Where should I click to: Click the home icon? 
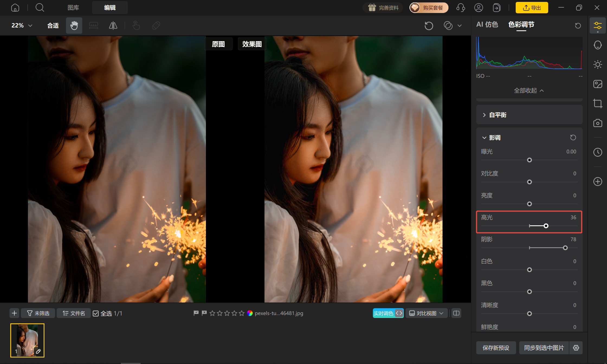[15, 8]
